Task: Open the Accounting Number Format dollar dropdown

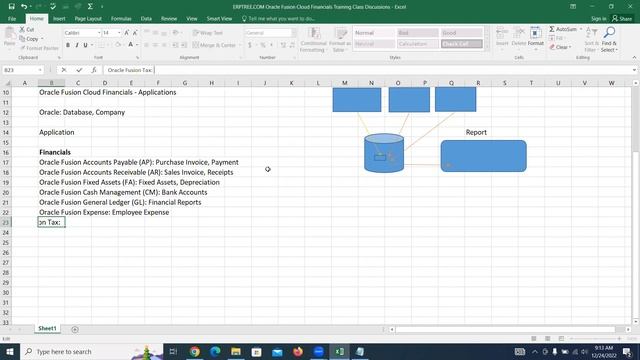Action: click(x=255, y=45)
